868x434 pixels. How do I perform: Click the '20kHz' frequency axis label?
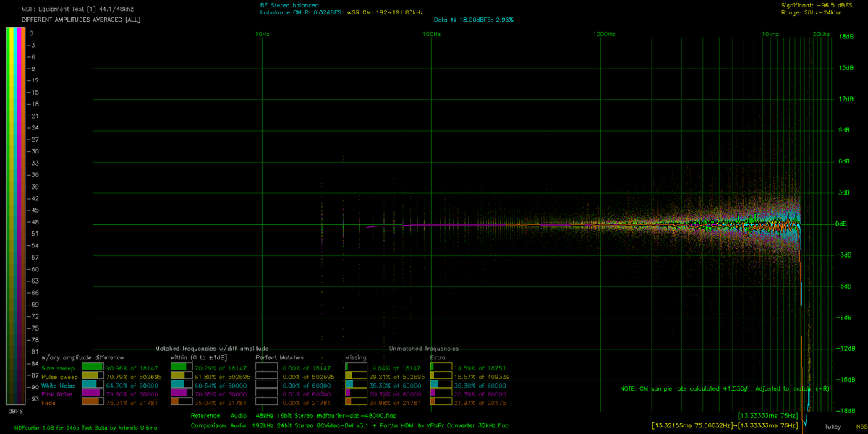[821, 34]
